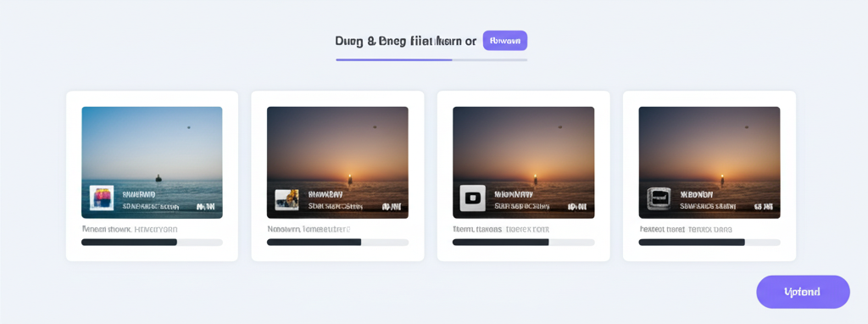Open the blue daytime ocean thumbnail
The image size is (868, 324).
tap(152, 162)
